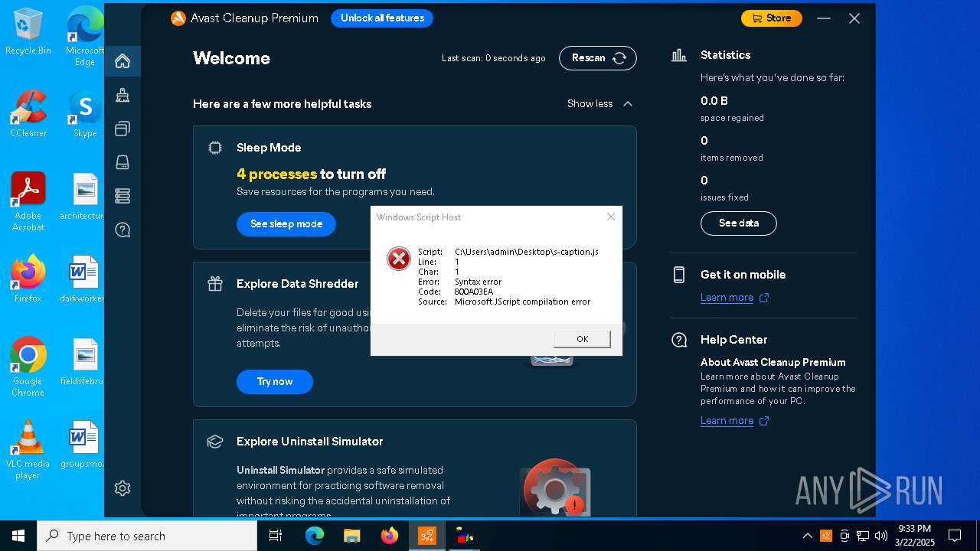This screenshot has height=551, width=980.
Task: Click the Sleep Mode chip icon
Action: [215, 148]
